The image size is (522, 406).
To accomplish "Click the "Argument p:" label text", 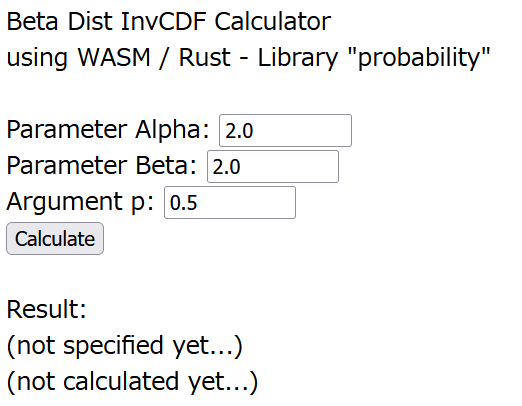I will (x=80, y=202).
